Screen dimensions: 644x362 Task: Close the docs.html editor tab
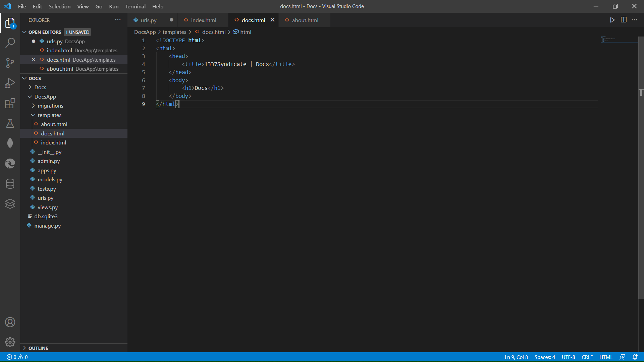pos(272,20)
